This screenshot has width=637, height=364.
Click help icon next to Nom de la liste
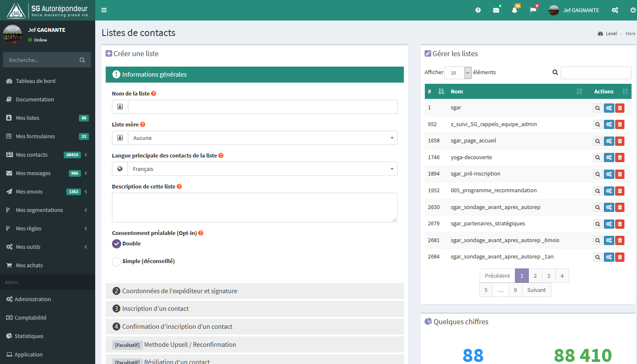pyautogui.click(x=153, y=93)
